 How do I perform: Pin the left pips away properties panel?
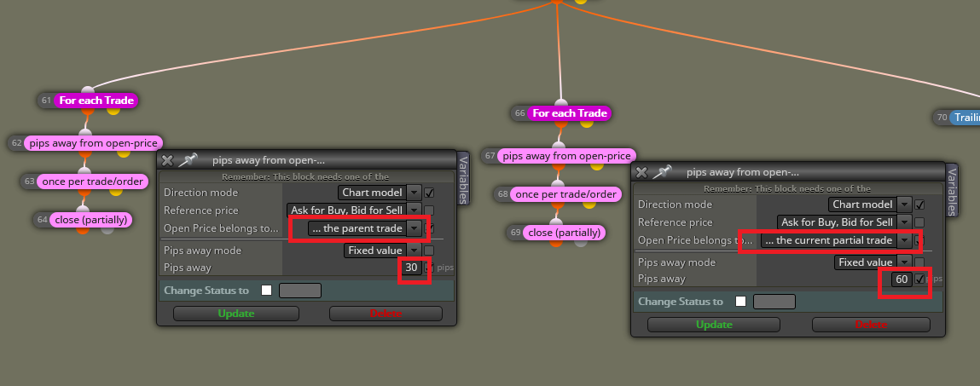pos(188,160)
